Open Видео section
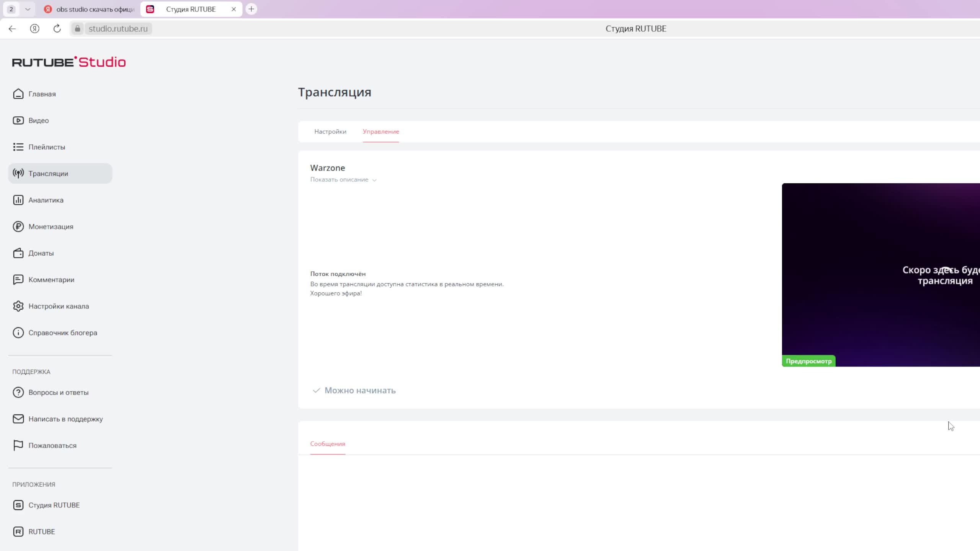 click(60, 121)
